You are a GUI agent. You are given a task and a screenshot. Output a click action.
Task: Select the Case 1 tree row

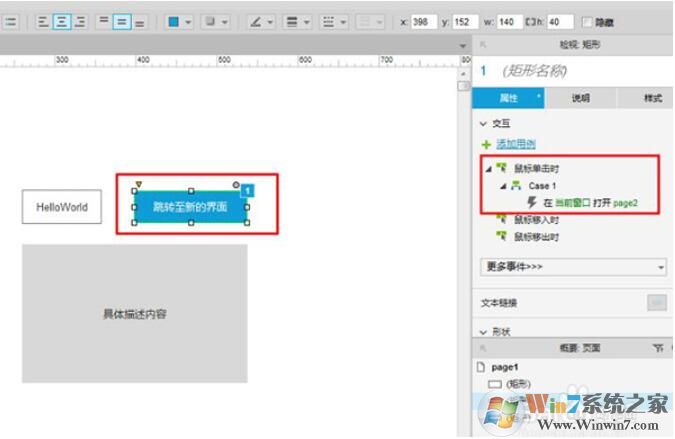click(542, 186)
